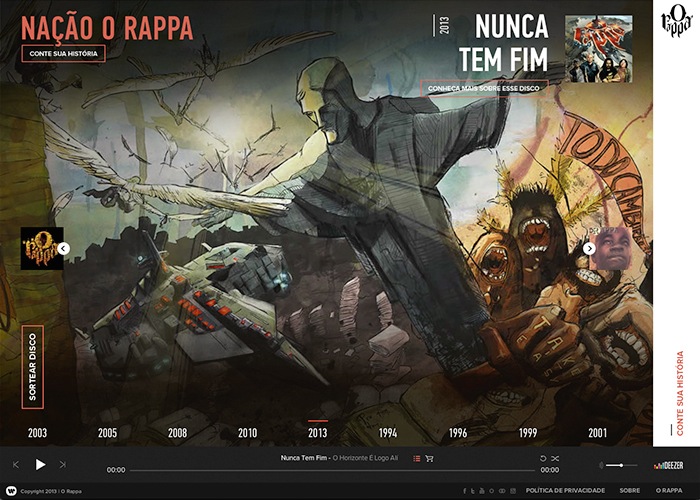Click the Nunca Tem Fim album cover
The width and height of the screenshot is (700, 500).
coord(599,49)
